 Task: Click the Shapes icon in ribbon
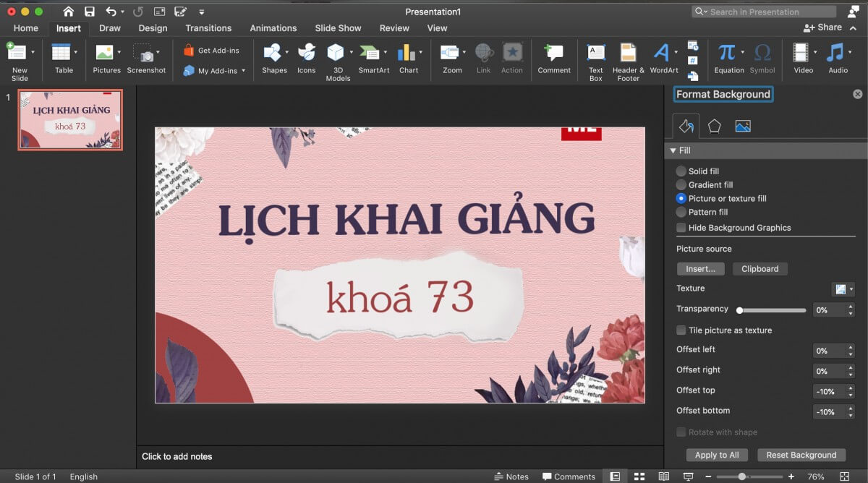click(273, 54)
